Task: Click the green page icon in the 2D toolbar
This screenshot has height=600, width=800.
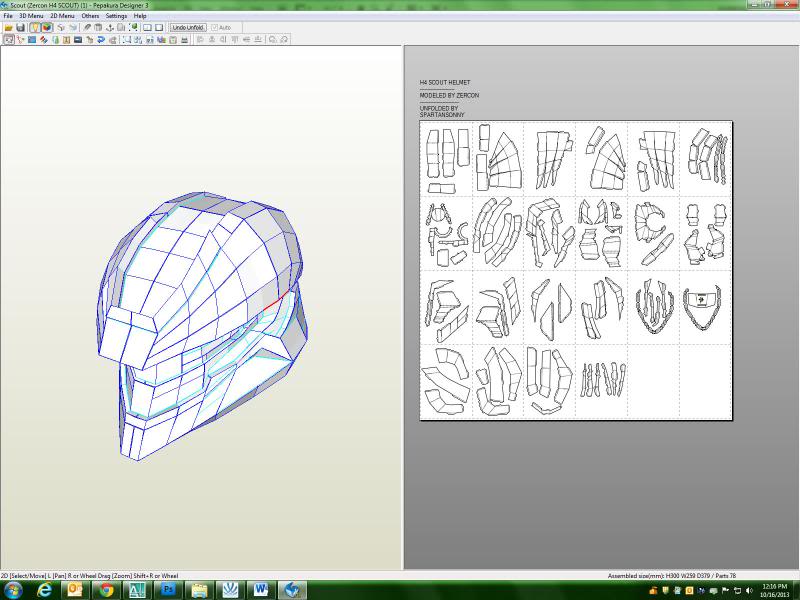Action: [x=55, y=40]
